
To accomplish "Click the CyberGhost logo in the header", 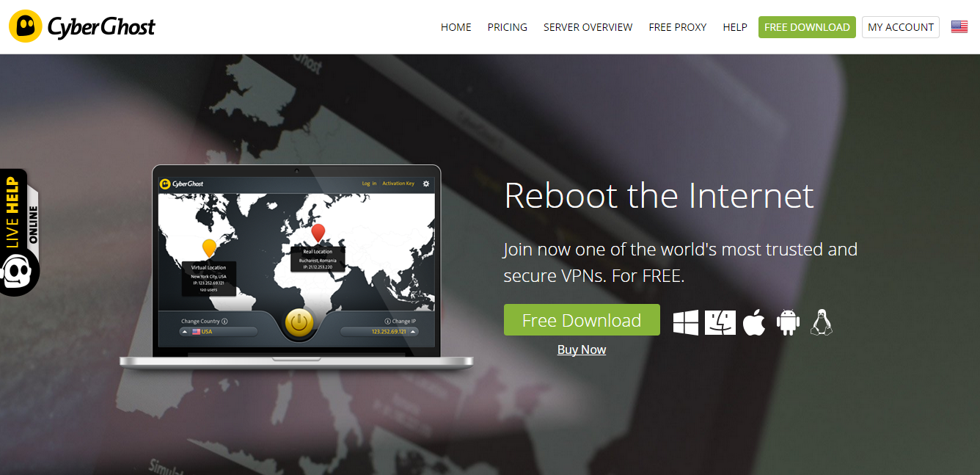I will (x=82, y=26).
